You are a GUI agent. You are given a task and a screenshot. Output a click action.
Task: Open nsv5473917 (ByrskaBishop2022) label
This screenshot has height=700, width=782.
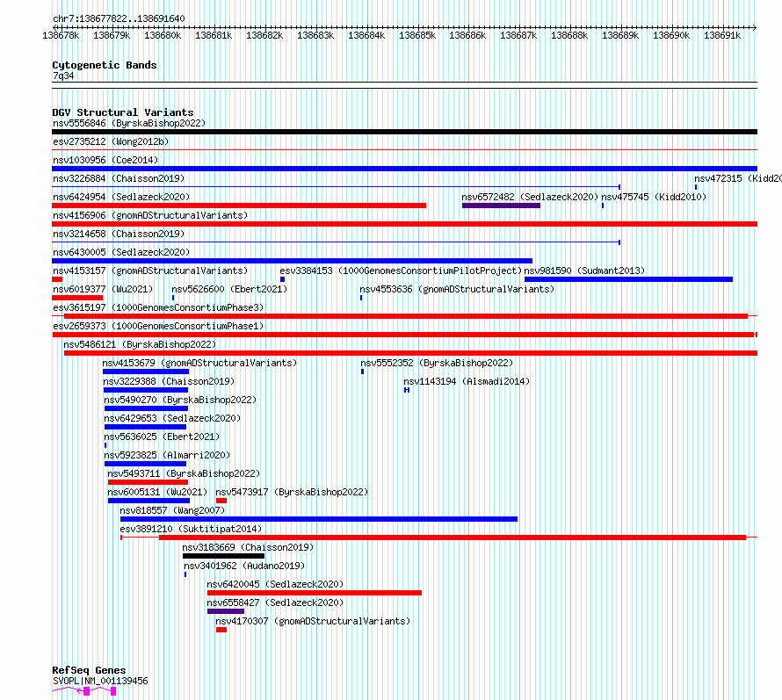click(292, 492)
